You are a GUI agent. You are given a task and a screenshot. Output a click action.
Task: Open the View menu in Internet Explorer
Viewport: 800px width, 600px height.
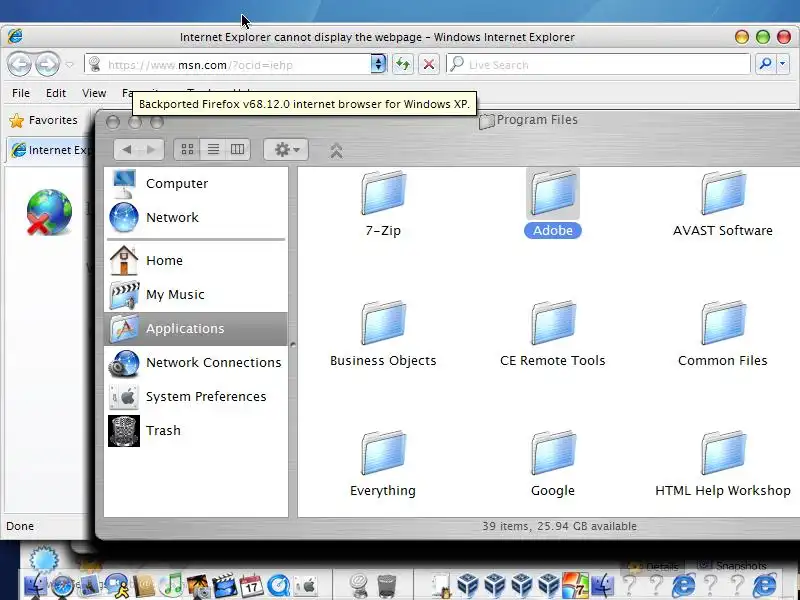point(94,93)
